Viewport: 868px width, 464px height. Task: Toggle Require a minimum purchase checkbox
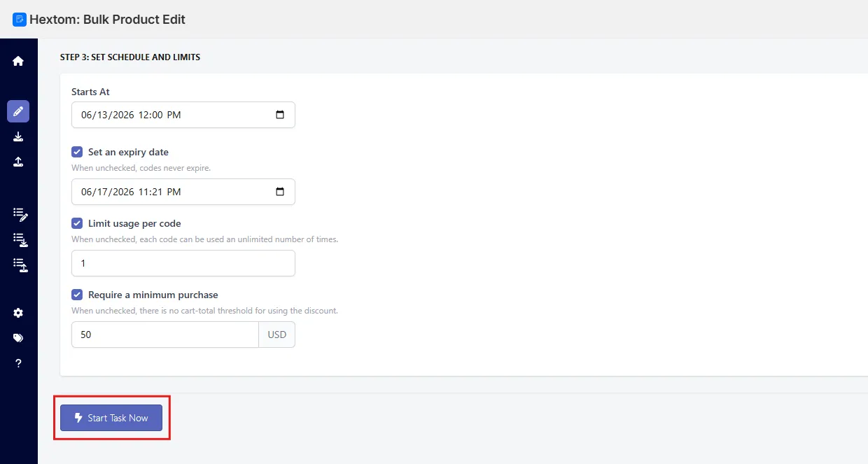tap(77, 295)
